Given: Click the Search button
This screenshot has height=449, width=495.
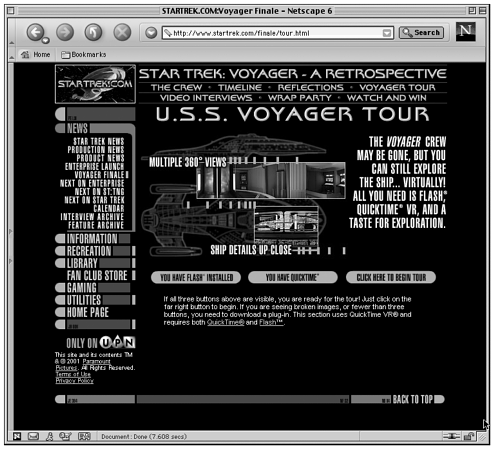Looking at the screenshot, I should [421, 33].
